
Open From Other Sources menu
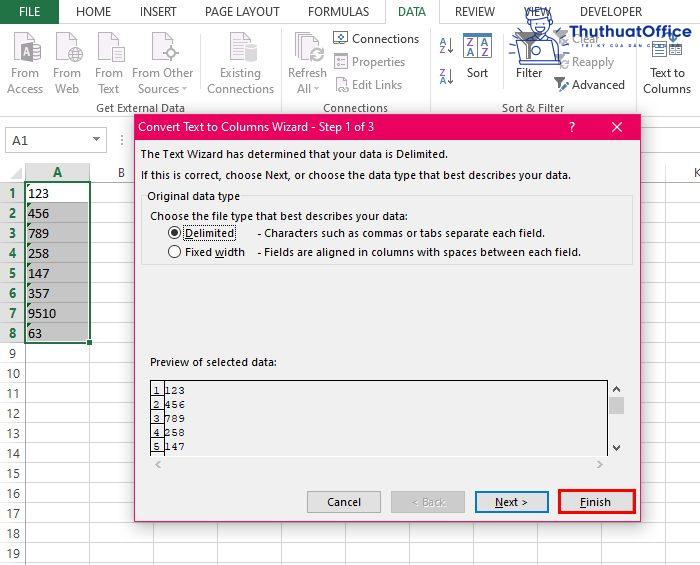coord(162,62)
